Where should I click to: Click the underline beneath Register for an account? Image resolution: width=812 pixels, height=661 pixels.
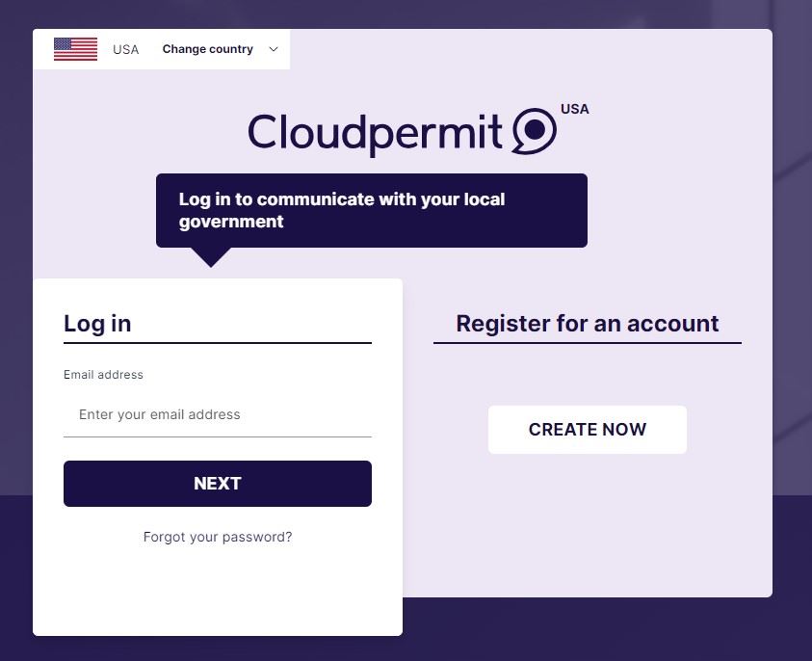pos(588,343)
